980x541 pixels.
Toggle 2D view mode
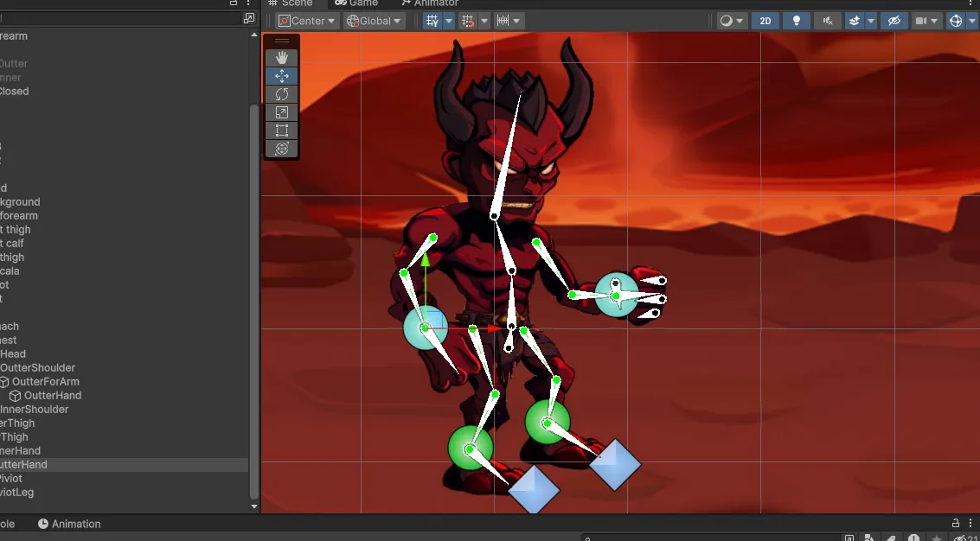765,21
